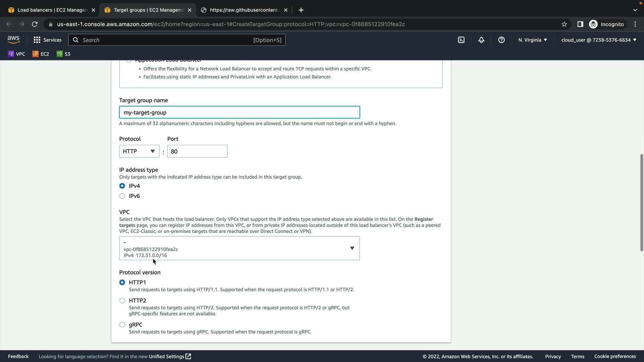
Task: Open the N. Virginia region menu
Action: pyautogui.click(x=533, y=40)
